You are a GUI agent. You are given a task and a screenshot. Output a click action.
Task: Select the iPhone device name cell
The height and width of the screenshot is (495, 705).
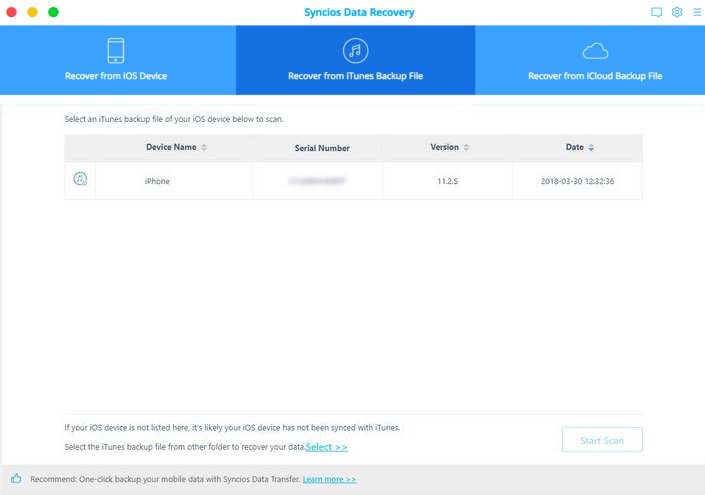click(x=157, y=181)
